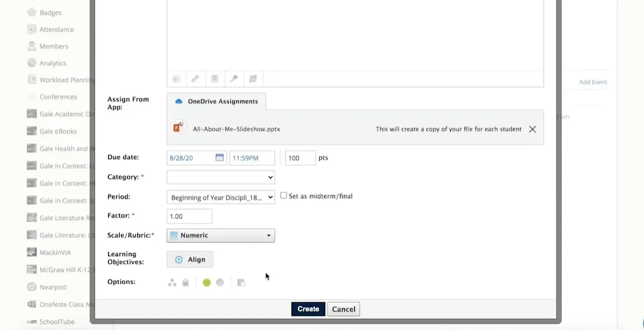Enable Set as midterm/final checkbox

[284, 196]
